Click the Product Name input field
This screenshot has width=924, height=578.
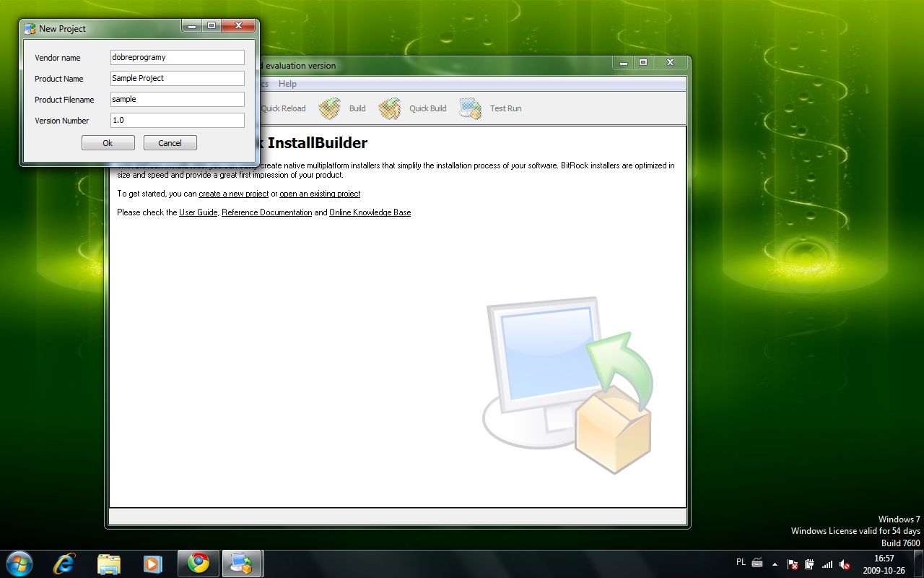click(177, 78)
